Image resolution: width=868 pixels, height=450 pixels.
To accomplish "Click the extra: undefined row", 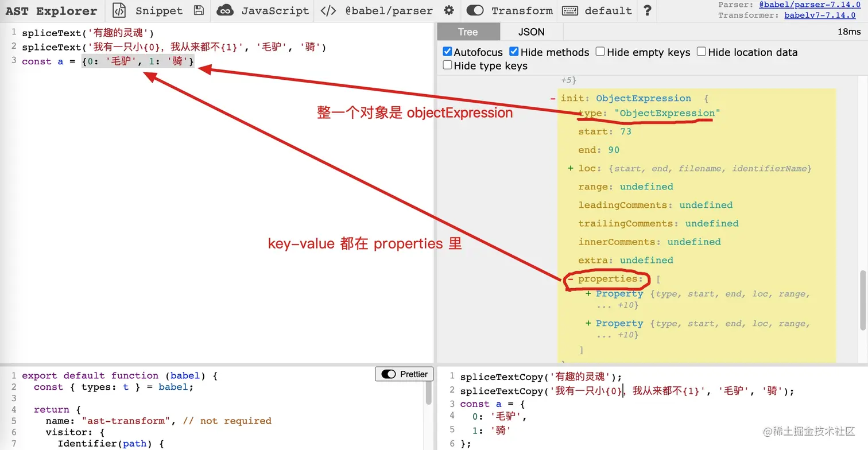I will [626, 260].
